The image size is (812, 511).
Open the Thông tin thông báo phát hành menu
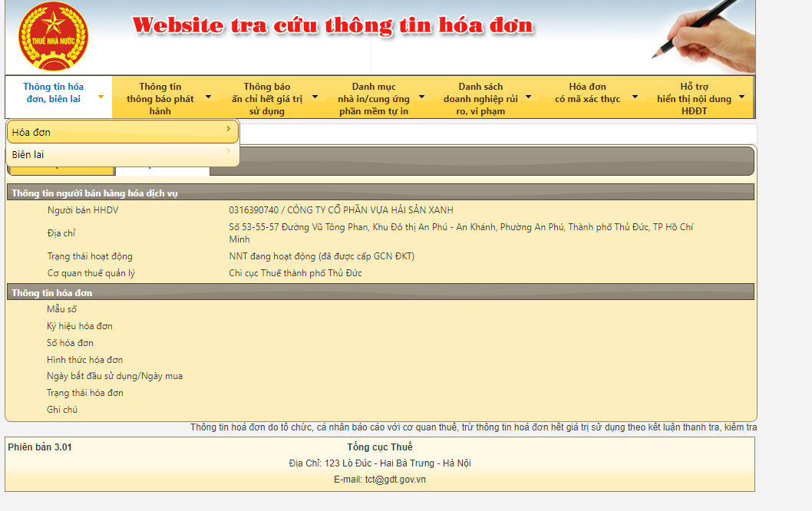click(x=160, y=98)
